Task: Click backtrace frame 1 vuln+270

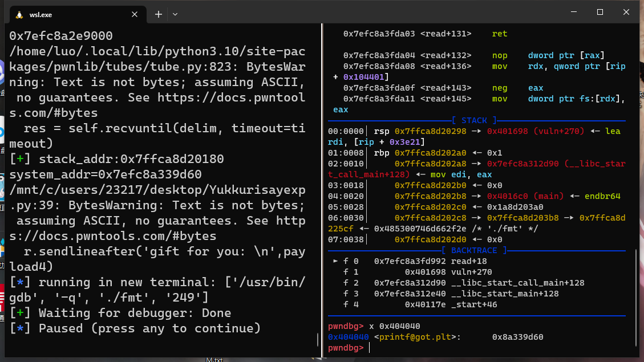Action: (x=418, y=272)
